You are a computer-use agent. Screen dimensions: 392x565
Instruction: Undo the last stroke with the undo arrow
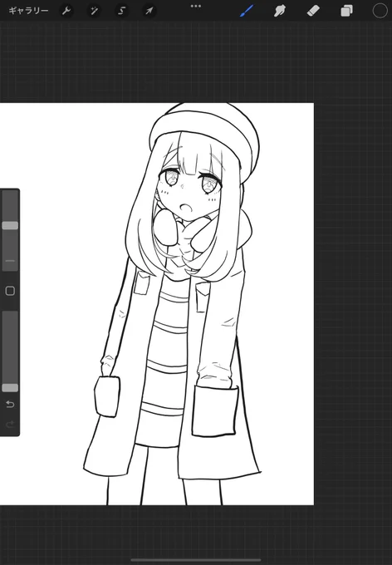(10, 405)
